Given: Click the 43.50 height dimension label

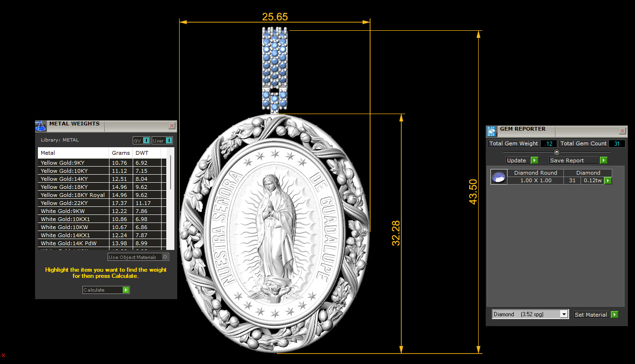Looking at the screenshot, I should tap(473, 192).
